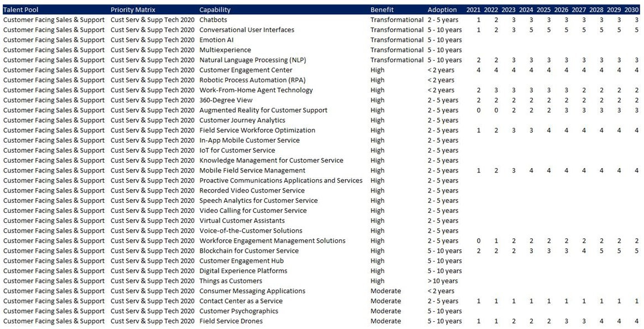The width and height of the screenshot is (644, 329).
Task: Select the Robotic Process Automation (RPA) cell
Action: click(253, 80)
